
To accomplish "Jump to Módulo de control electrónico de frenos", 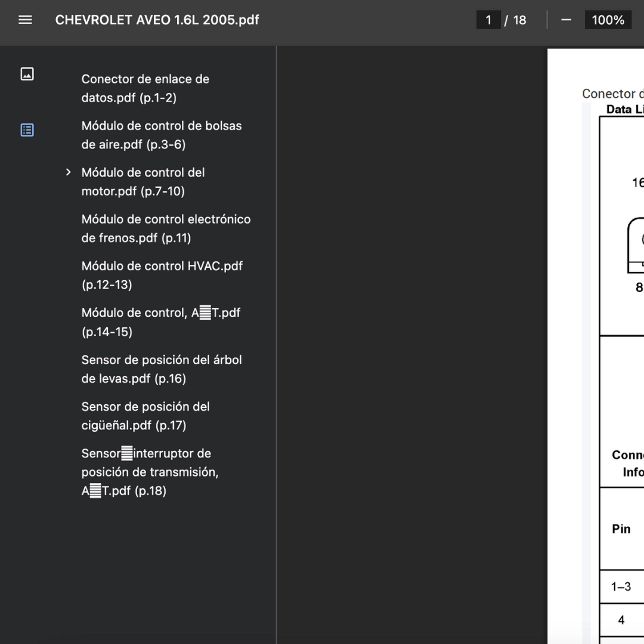I will point(166,228).
